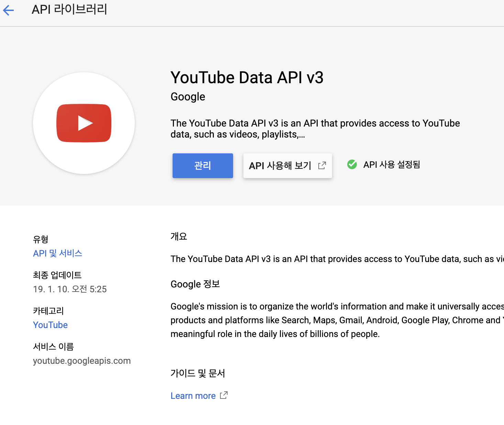This screenshot has height=425, width=504.
Task: Click the API 사용 설정됨 status text
Action: coord(392,165)
